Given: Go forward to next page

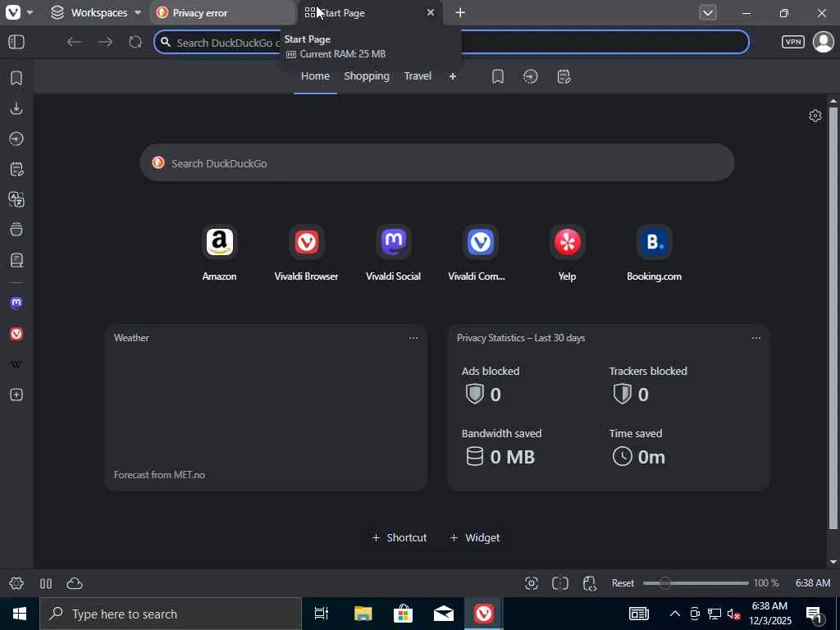Looking at the screenshot, I should (105, 42).
